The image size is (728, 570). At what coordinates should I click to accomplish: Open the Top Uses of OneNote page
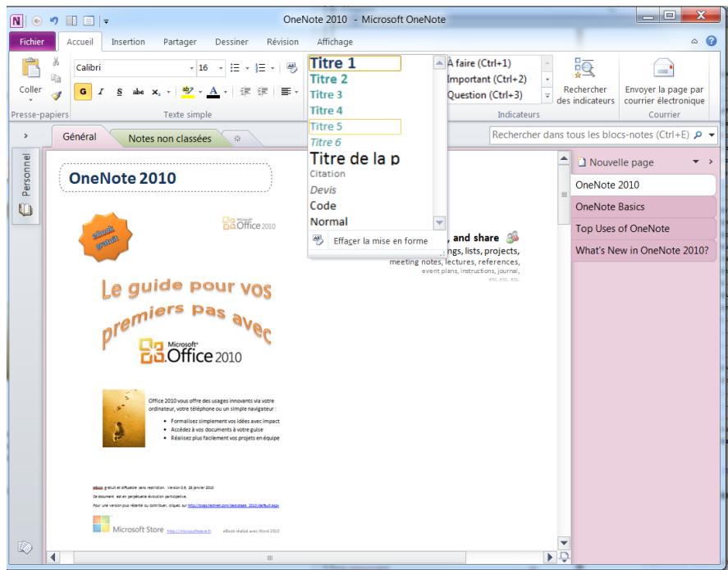tap(643, 229)
